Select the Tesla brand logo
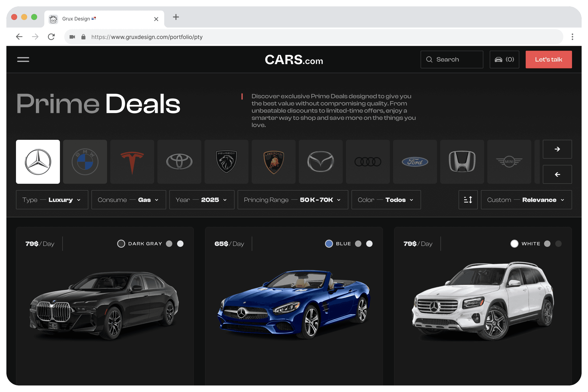The height and width of the screenshot is (392, 588). coord(132,162)
